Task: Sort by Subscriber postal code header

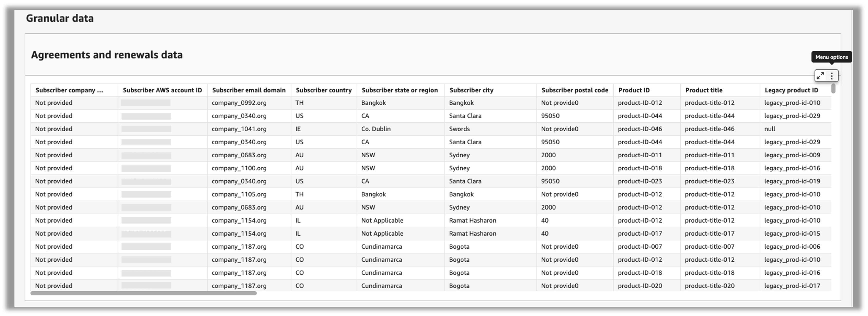Action: click(x=575, y=90)
